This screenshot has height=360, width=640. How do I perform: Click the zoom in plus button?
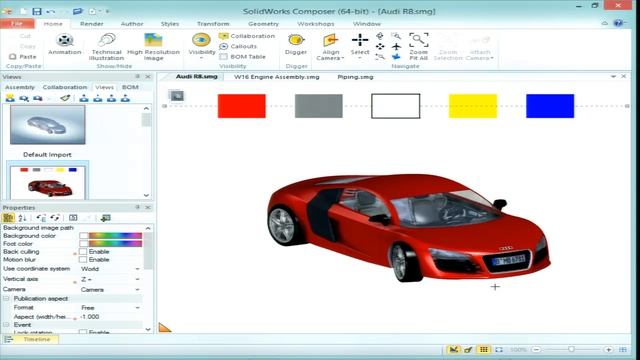tap(609, 350)
